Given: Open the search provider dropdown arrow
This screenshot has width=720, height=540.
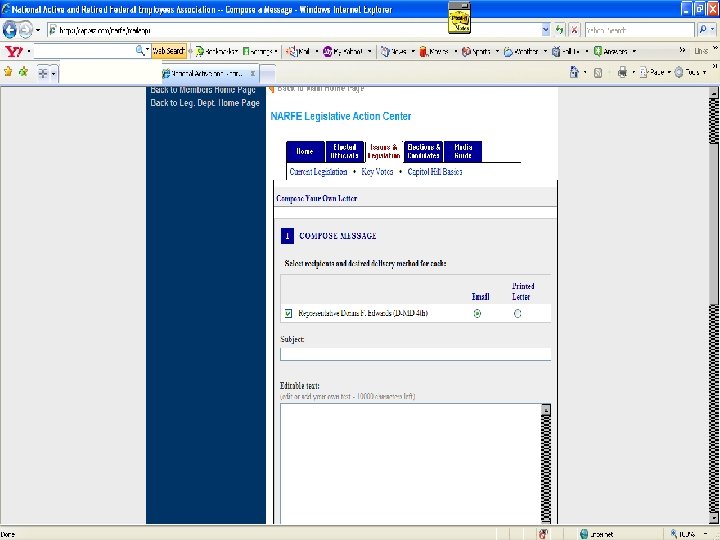Looking at the screenshot, I should pos(713,30).
